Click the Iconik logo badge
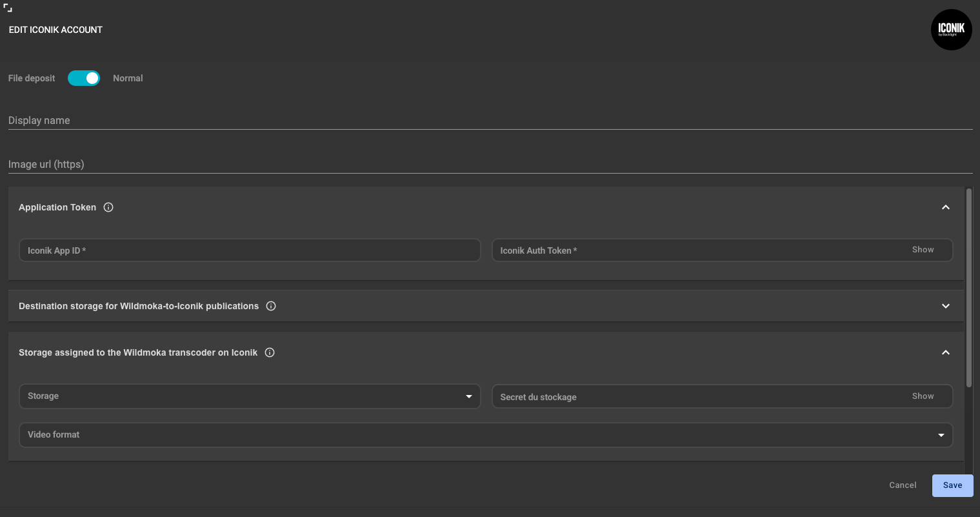Image resolution: width=980 pixels, height=517 pixels. click(951, 30)
